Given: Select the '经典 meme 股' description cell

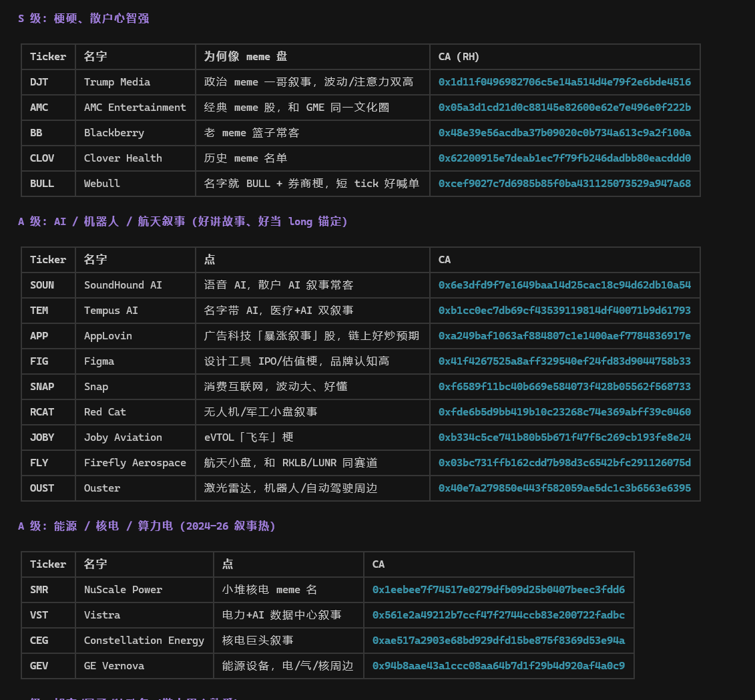Looking at the screenshot, I should pos(312,108).
